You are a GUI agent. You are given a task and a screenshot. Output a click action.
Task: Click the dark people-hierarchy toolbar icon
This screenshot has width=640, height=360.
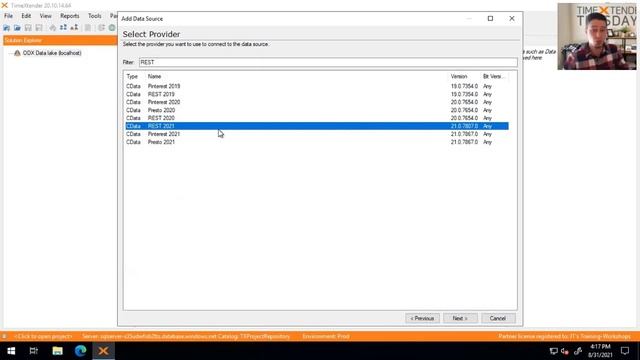[74, 28]
